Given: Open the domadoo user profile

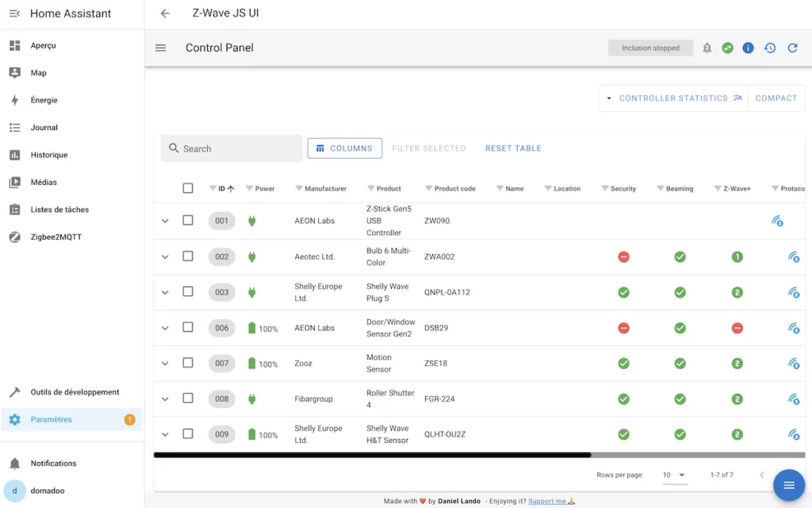Looking at the screenshot, I should coord(72,491).
